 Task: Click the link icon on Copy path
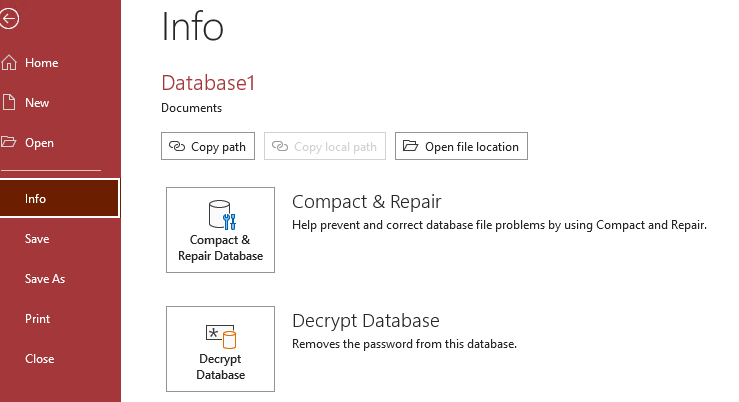click(177, 147)
